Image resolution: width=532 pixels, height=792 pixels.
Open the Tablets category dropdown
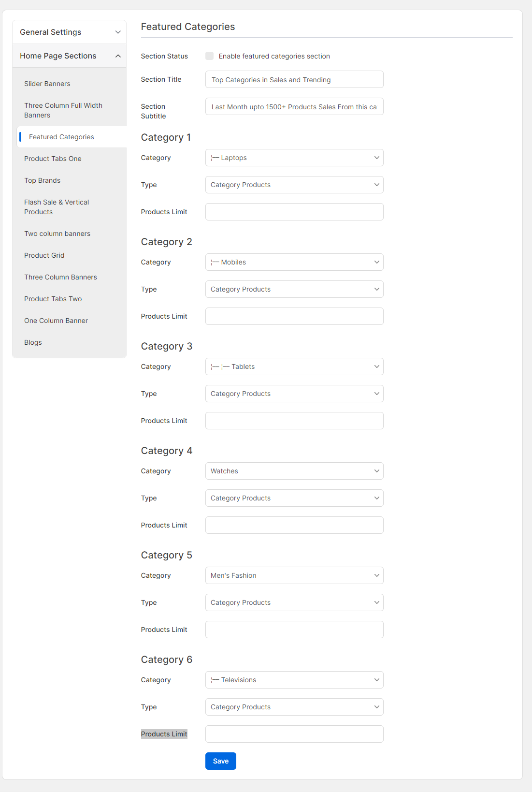[x=294, y=367]
